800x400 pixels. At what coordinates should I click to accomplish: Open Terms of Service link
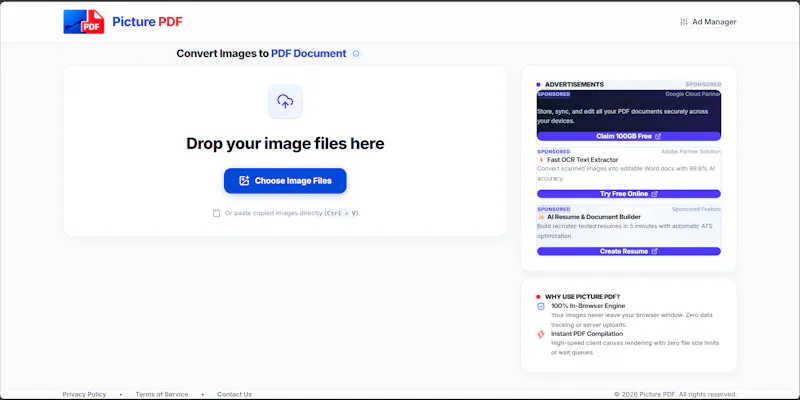pos(162,394)
